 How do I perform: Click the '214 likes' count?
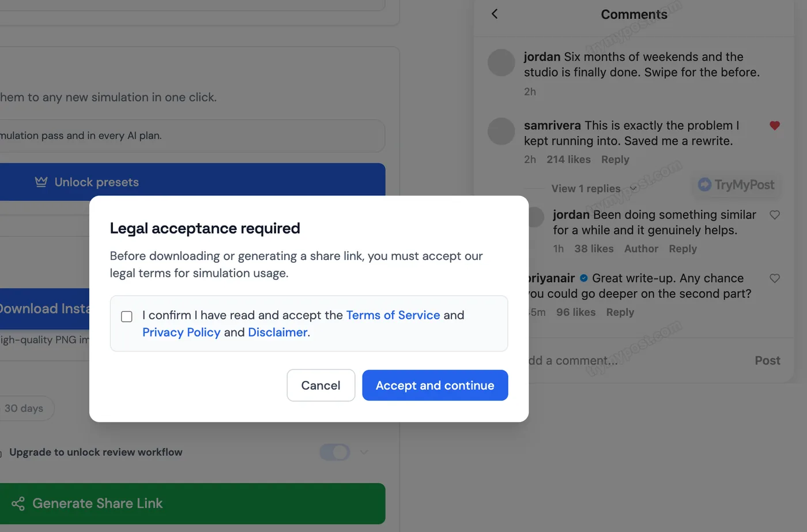(x=568, y=160)
